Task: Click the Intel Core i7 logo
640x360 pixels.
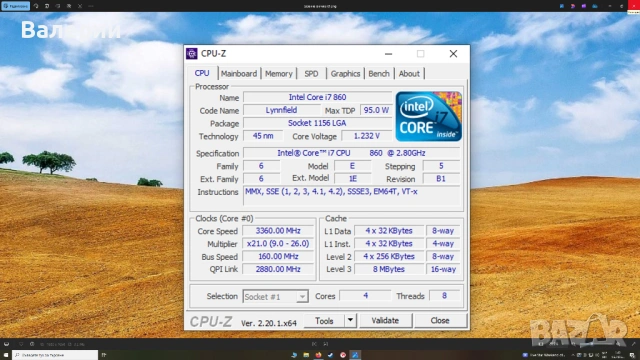Action: [429, 116]
